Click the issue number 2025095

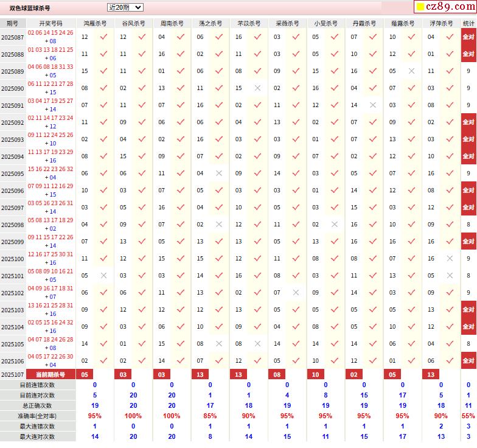click(13, 173)
